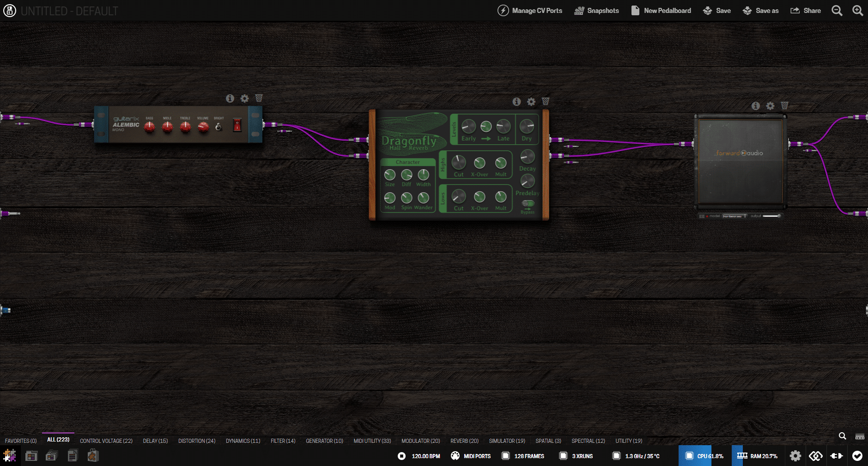Open the plugin search magnifier bottom right
Image resolution: width=868 pixels, height=466 pixels.
pos(843,435)
